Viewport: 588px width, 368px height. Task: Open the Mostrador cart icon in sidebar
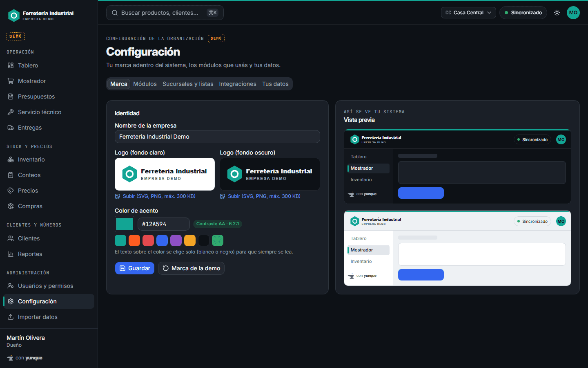point(11,81)
